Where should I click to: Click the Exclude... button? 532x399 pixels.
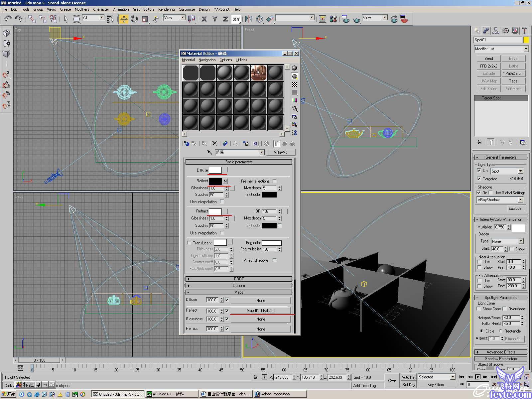516,208
